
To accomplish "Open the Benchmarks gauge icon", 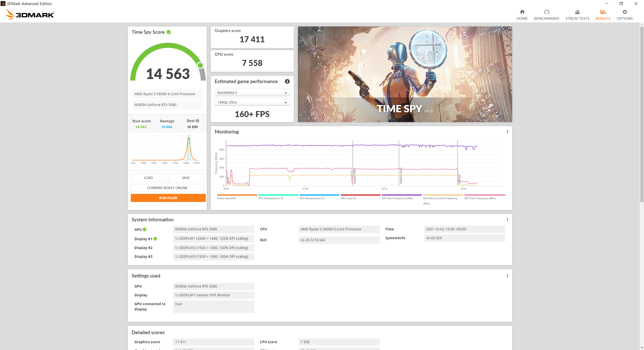I will [x=546, y=12].
